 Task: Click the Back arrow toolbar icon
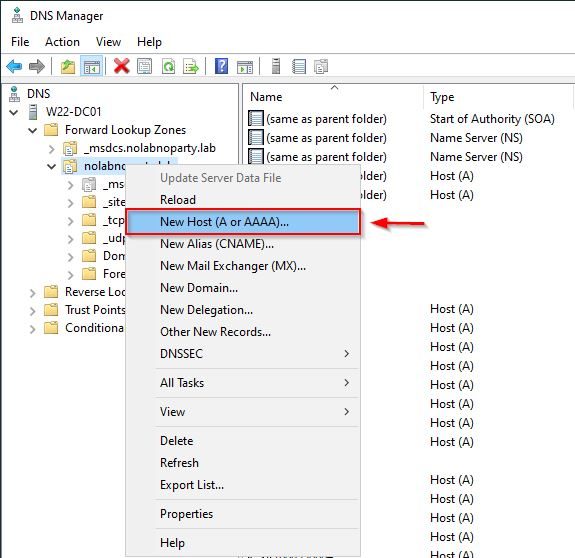[x=14, y=66]
